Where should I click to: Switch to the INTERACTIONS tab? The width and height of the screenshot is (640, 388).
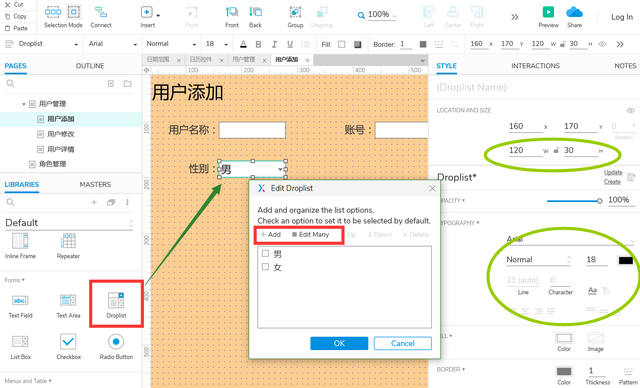pos(536,66)
